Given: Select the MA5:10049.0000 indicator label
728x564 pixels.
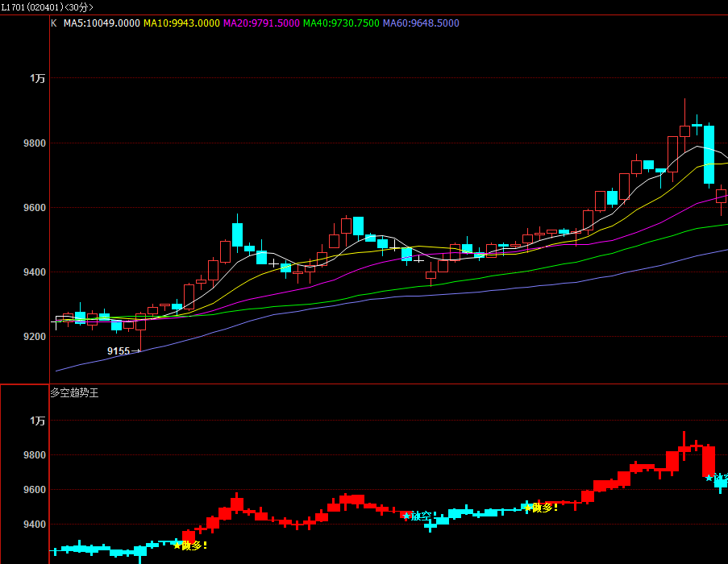Looking at the screenshot, I should (102, 23).
